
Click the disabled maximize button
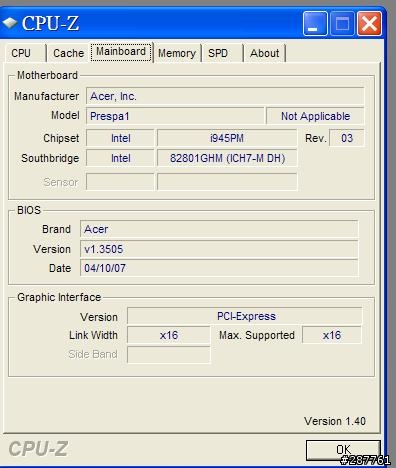(x=342, y=24)
